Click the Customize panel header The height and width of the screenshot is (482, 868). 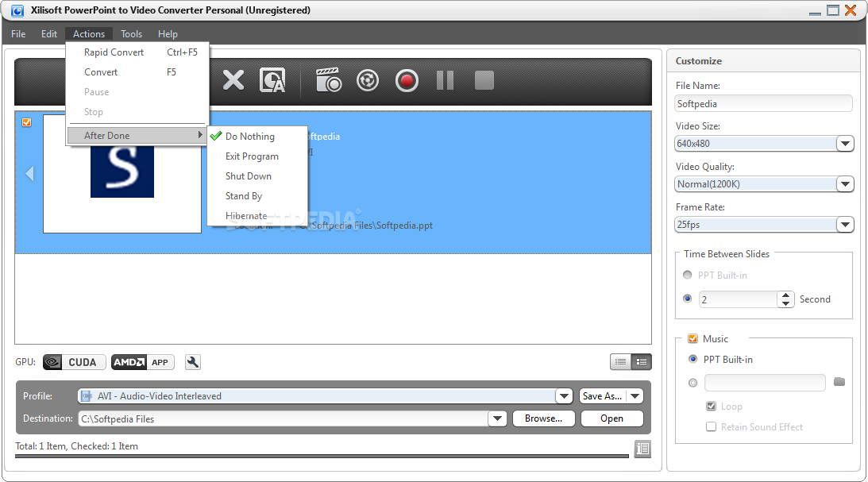pos(763,61)
